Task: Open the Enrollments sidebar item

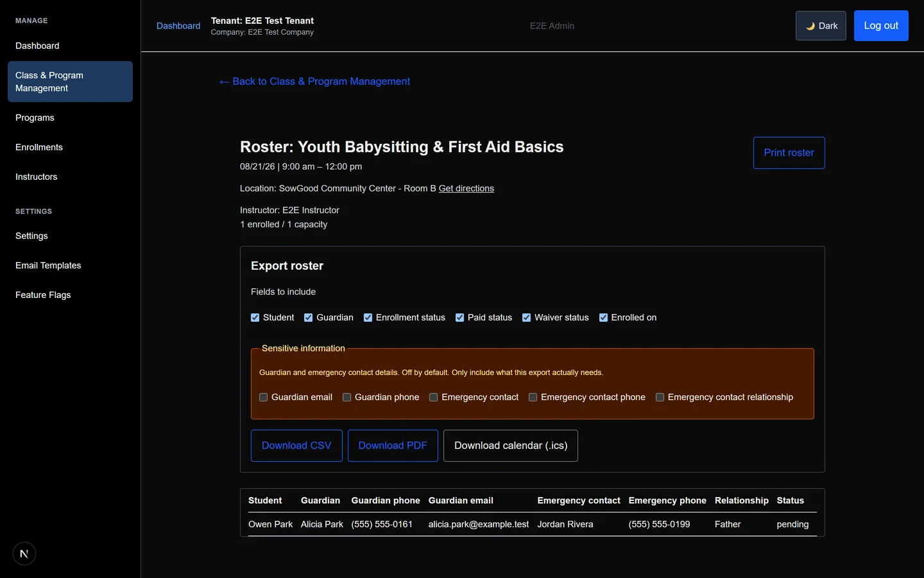Action: click(x=70, y=147)
